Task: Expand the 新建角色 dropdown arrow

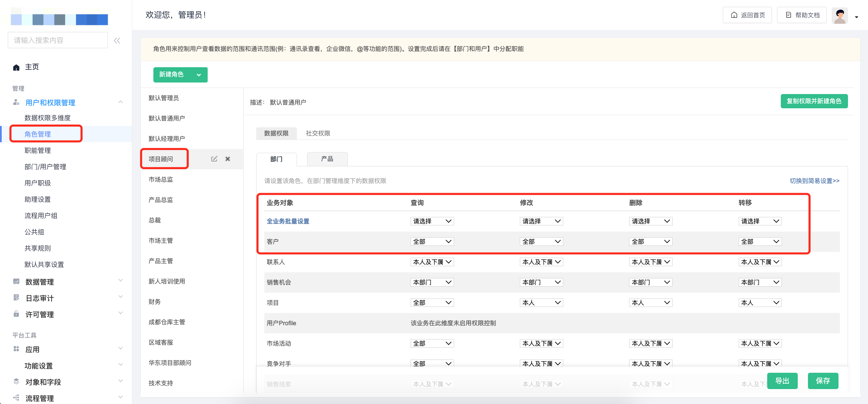Action: (199, 75)
